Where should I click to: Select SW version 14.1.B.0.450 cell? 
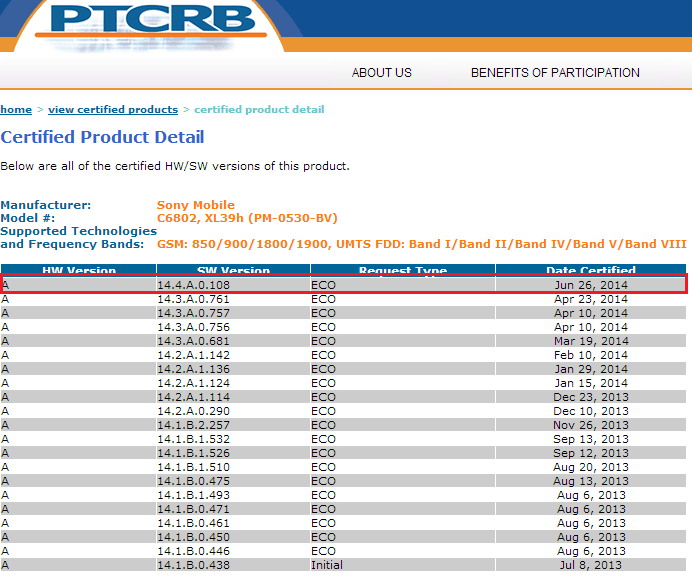233,537
